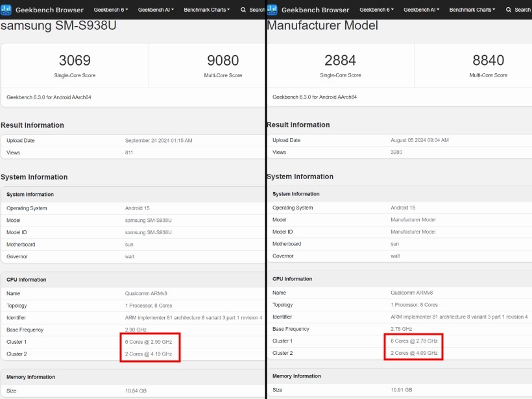
Task: Click Geekbench Browser title on samsung SM-S938U page
Action: [49, 10]
